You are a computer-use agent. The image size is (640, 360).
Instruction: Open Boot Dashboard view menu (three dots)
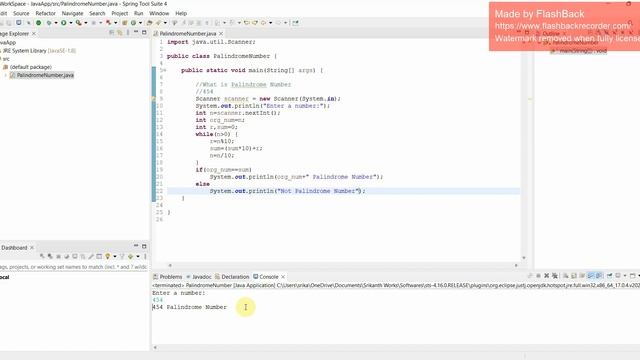(x=145, y=256)
